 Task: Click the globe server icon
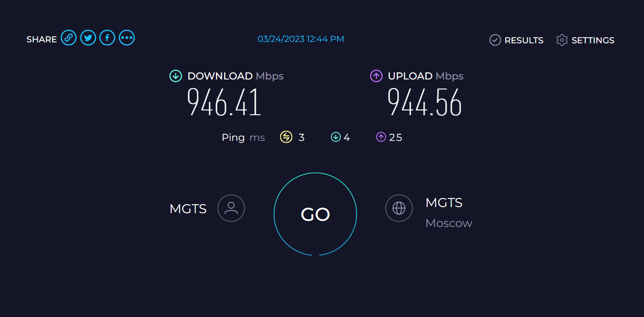point(399,208)
